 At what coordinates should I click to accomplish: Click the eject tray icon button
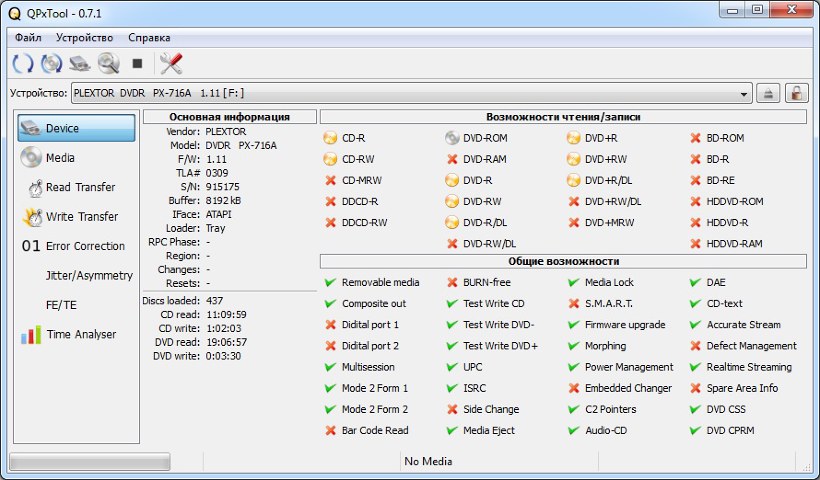point(768,93)
